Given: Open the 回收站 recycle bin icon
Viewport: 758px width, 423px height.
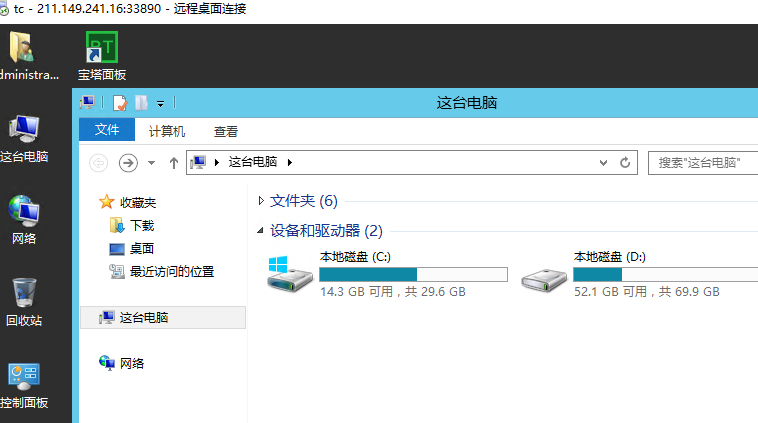Looking at the screenshot, I should (24, 301).
